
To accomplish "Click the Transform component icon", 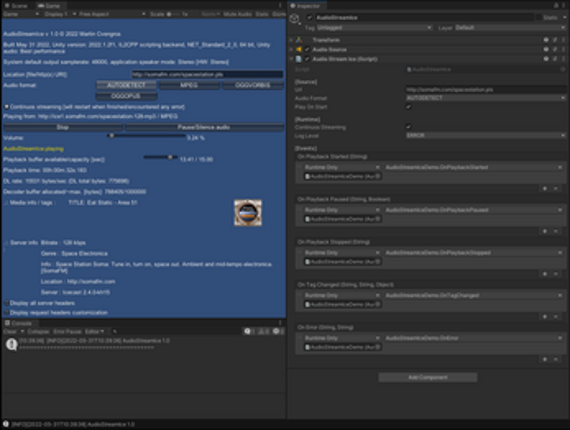I will point(299,40).
